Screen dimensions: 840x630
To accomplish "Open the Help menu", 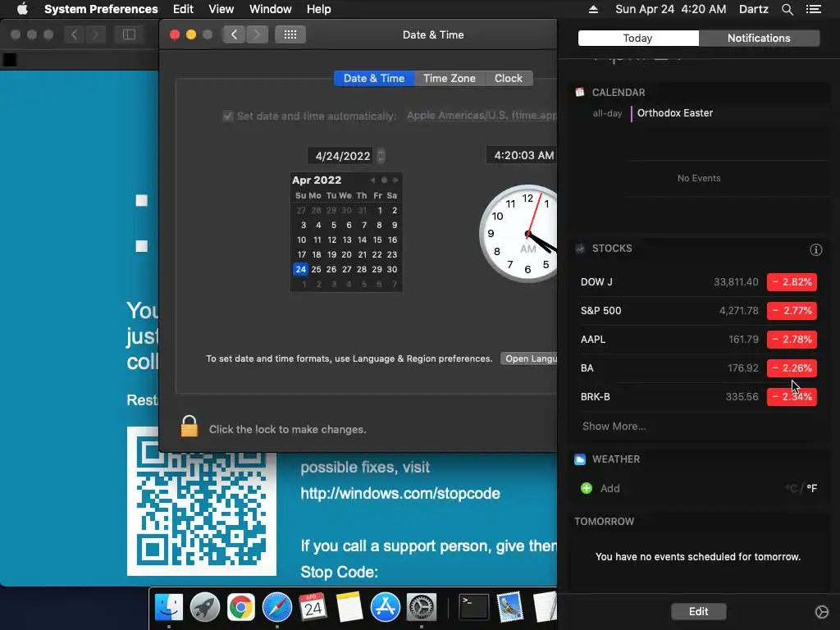I will point(319,9).
